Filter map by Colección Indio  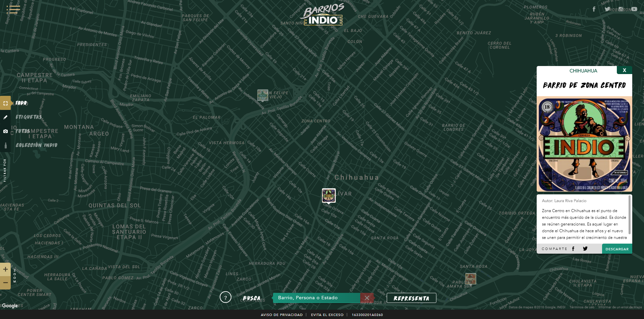click(x=37, y=145)
